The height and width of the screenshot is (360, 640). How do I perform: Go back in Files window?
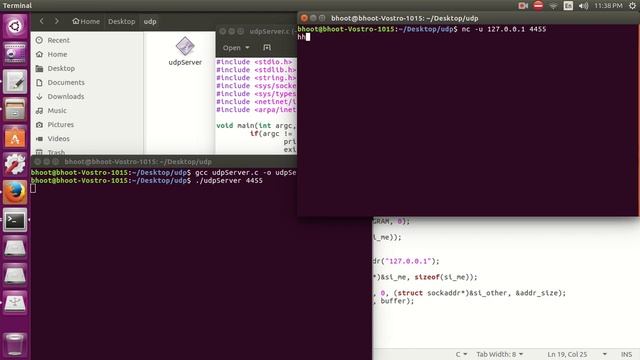pos(42,21)
